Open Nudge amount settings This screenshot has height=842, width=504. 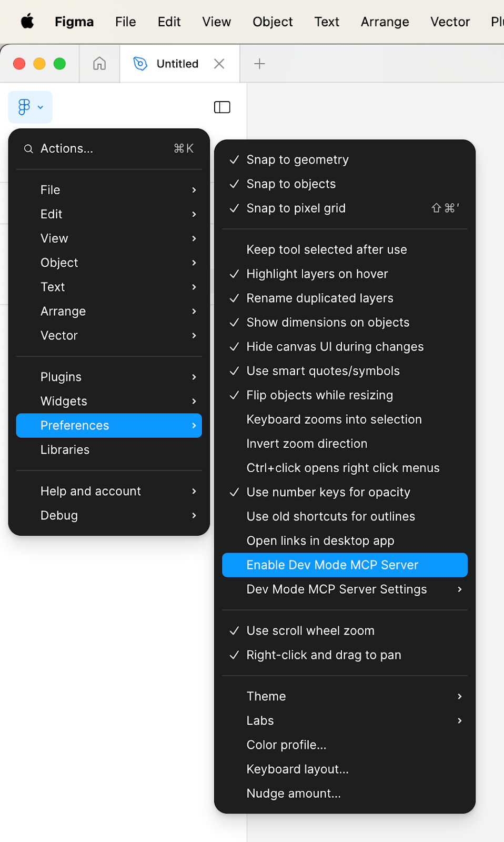(x=294, y=794)
